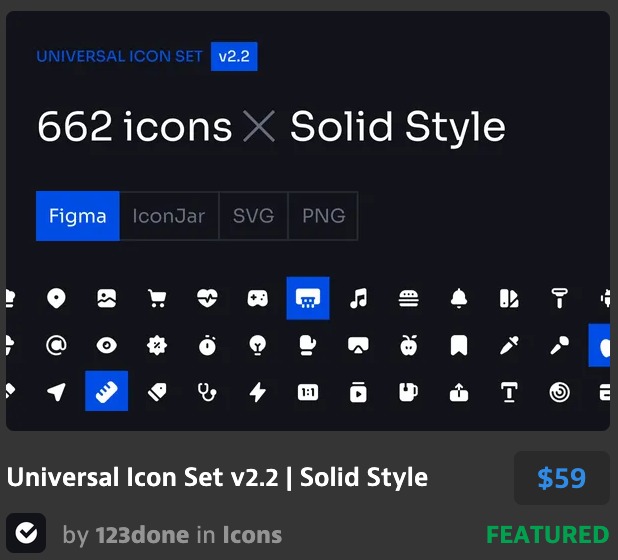Click the hamburger food icon
Viewport: 618px width, 560px height.
coord(409,298)
